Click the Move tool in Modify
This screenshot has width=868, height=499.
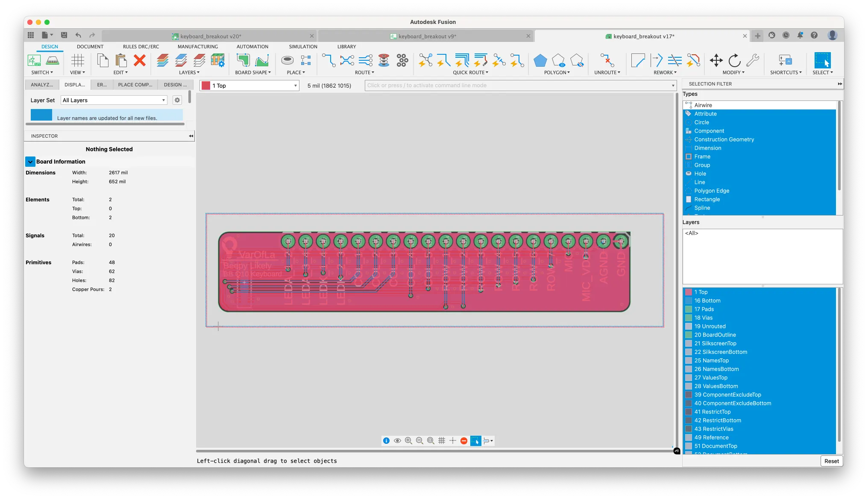(716, 61)
